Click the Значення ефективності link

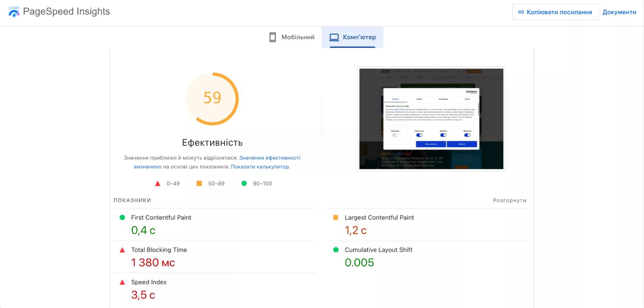[270, 158]
